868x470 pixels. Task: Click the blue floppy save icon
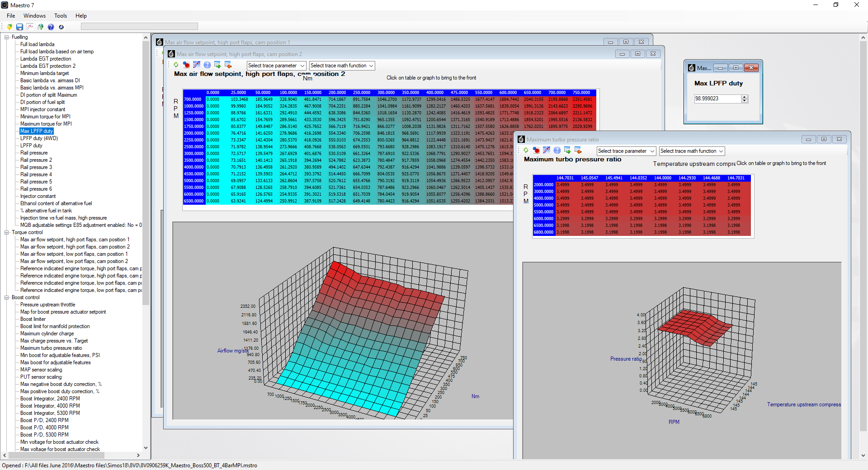(x=19, y=27)
